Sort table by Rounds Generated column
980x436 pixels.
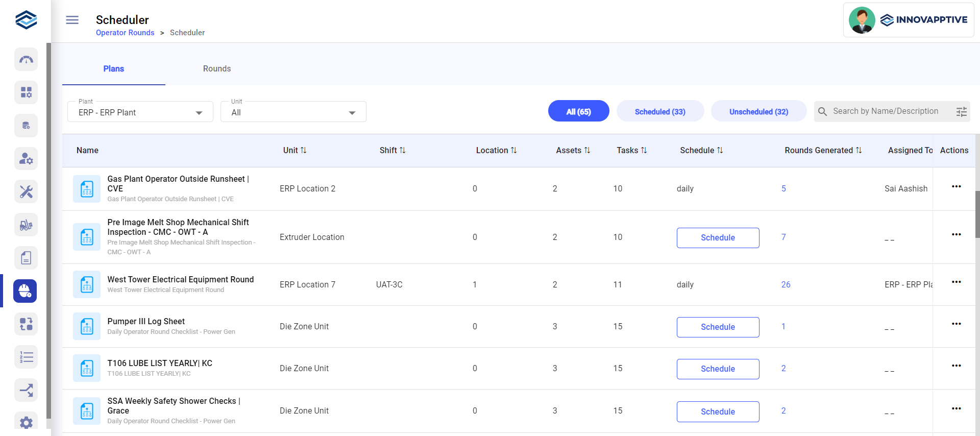click(823, 150)
